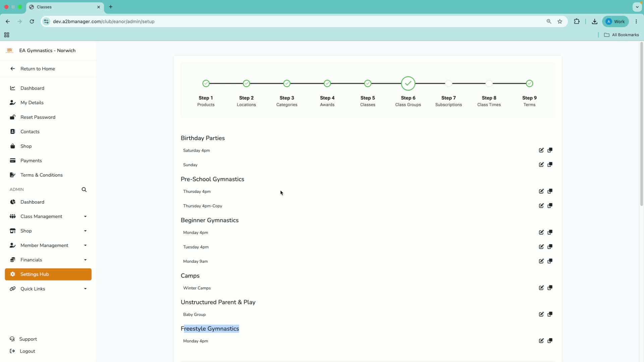
Task: Edit the Sunday birthday party group
Action: (541, 165)
